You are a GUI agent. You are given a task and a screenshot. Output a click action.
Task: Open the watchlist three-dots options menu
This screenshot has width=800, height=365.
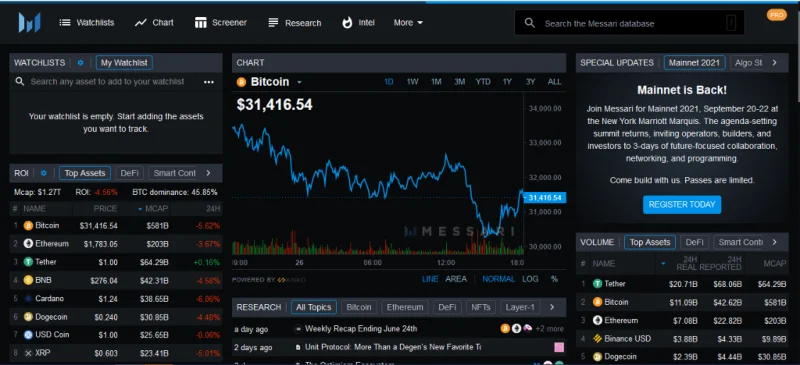(209, 82)
